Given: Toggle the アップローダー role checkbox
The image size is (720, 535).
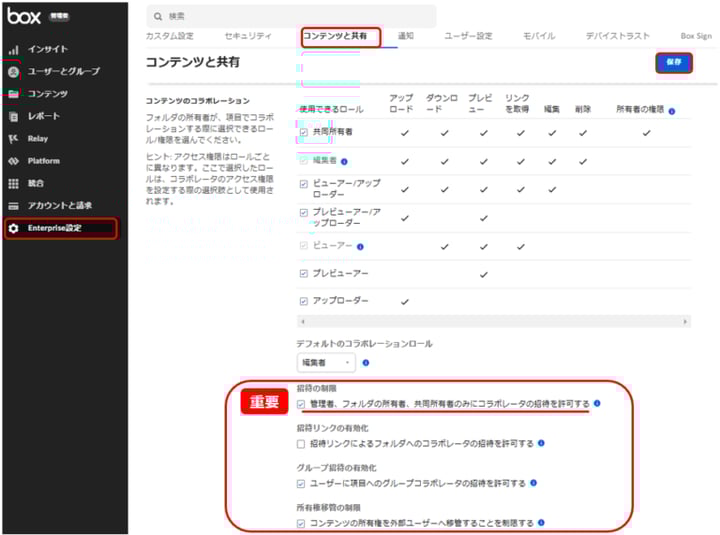Looking at the screenshot, I should pyautogui.click(x=304, y=301).
